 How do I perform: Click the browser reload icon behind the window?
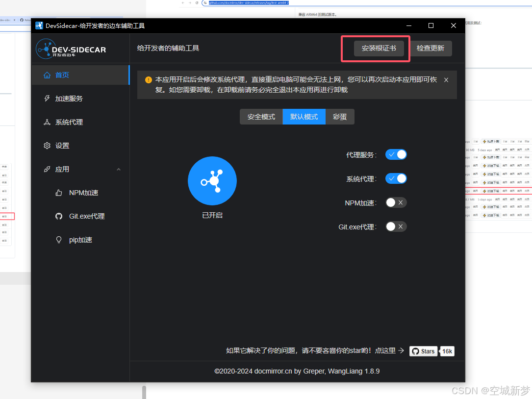[x=197, y=3]
